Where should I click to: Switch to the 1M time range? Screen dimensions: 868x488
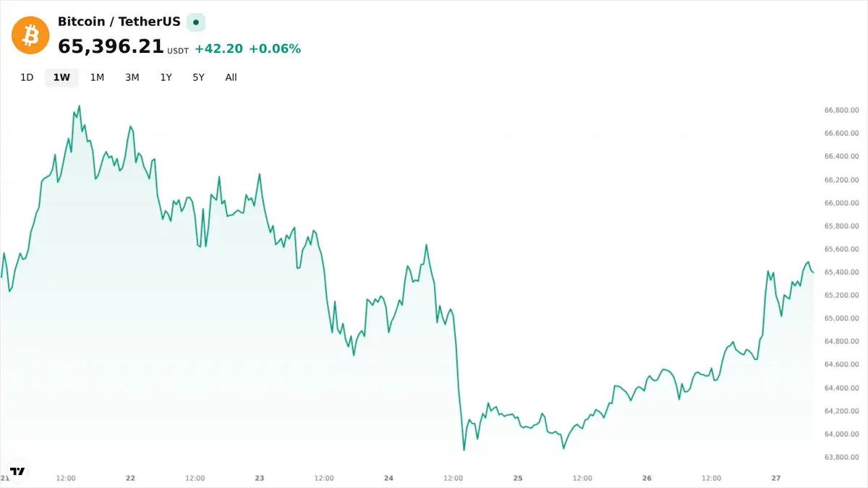tap(97, 77)
